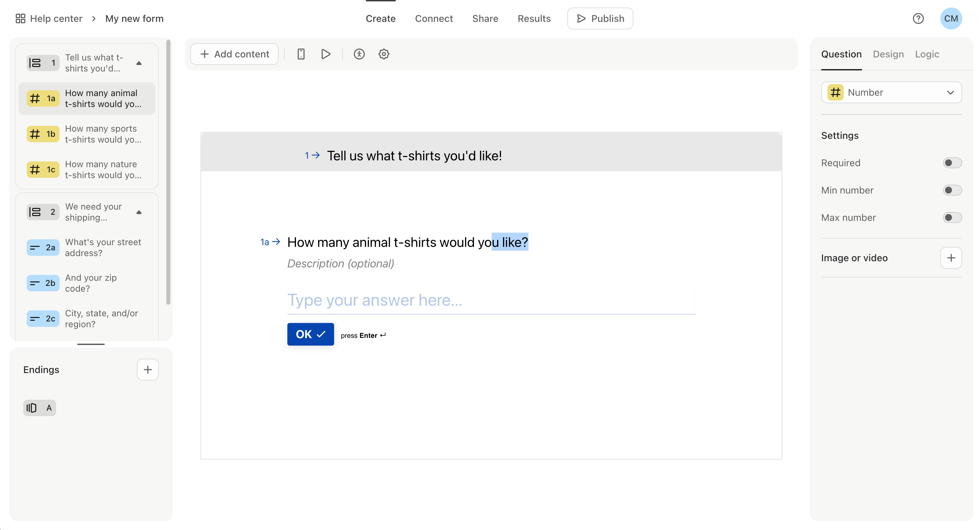980x530 pixels.
Task: Turn on the Max number limit
Action: 952,217
